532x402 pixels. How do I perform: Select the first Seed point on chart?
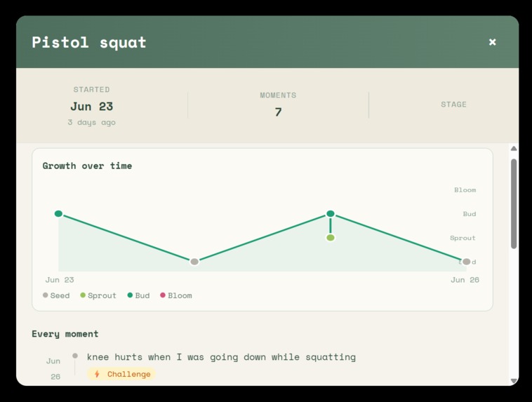194,262
